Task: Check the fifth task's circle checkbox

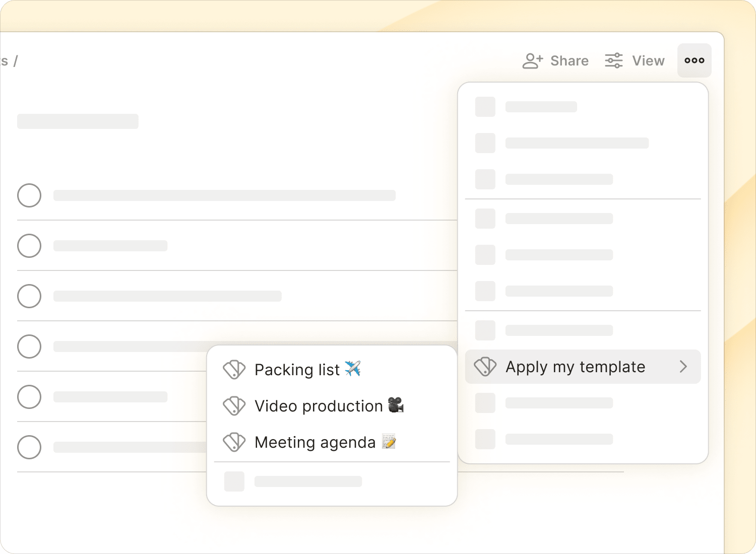Action: point(29,397)
